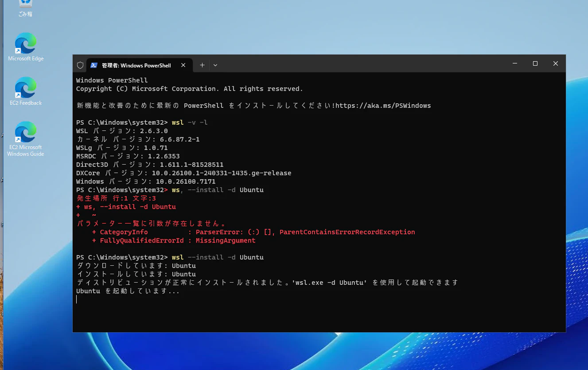Image resolution: width=588 pixels, height=370 pixels.
Task: Click the 'MSRDC バージョン: 1.2.6353' line
Action: (128, 156)
